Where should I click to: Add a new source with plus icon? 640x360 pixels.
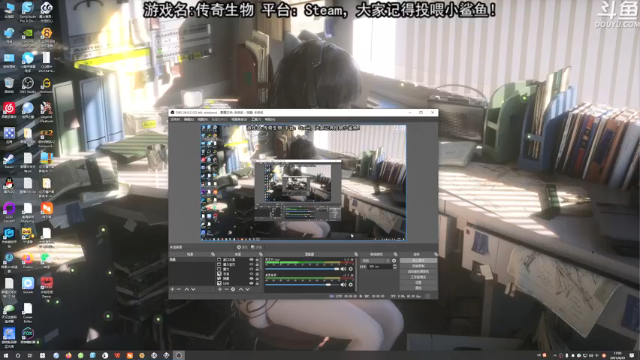click(220, 289)
